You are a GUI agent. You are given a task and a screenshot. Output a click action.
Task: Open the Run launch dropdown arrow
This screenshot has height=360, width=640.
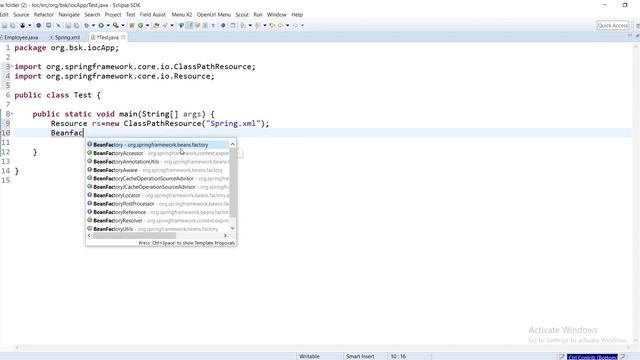click(108, 25)
